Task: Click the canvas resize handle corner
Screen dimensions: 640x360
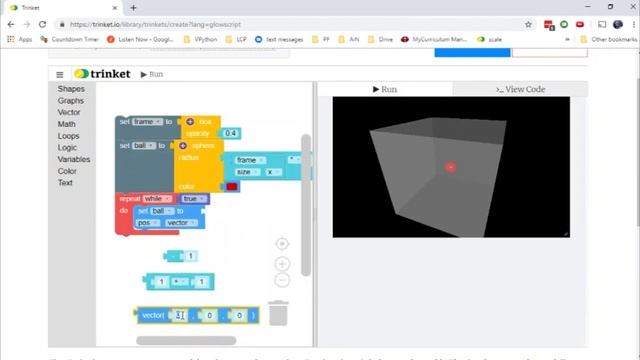Action: tap(566, 233)
